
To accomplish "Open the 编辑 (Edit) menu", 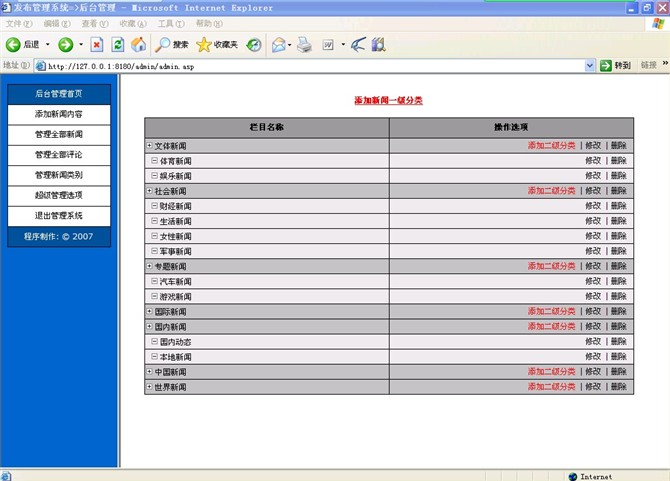I will (57, 24).
